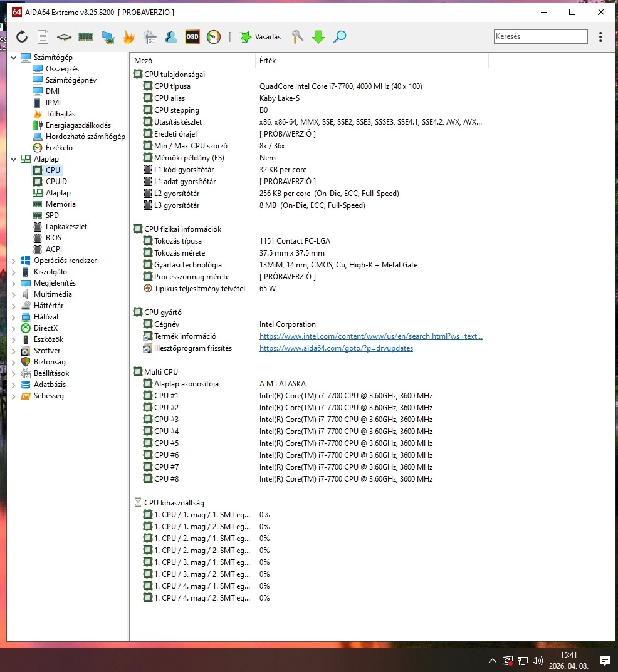Expand the DirectX tree node
The image size is (618, 672).
coord(13,328)
